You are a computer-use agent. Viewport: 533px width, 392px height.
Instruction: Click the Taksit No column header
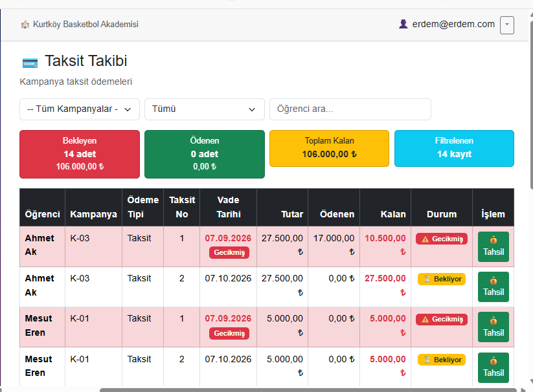182,207
